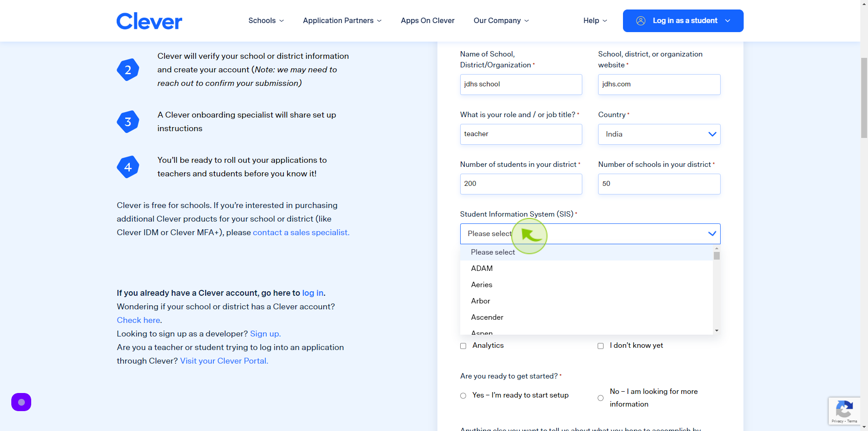Click the role or job title field

(521, 134)
